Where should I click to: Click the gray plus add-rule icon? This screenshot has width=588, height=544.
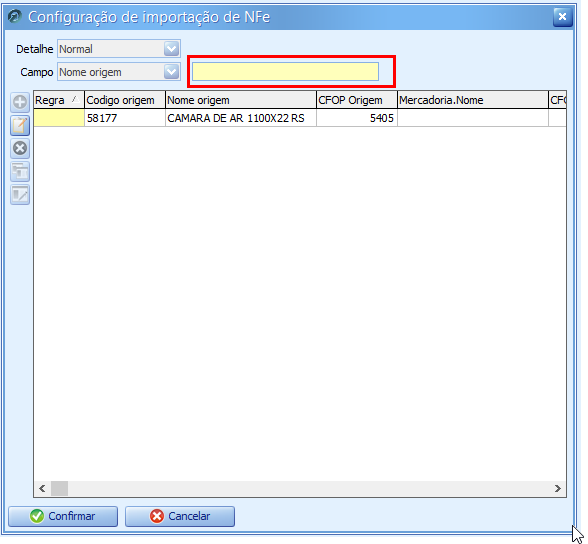click(x=20, y=102)
